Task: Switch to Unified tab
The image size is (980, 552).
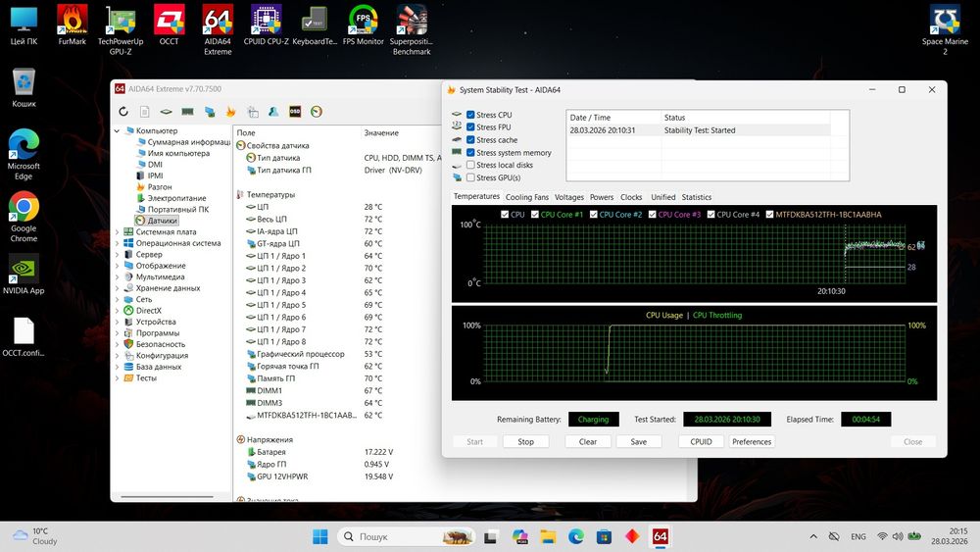Action: (x=663, y=197)
